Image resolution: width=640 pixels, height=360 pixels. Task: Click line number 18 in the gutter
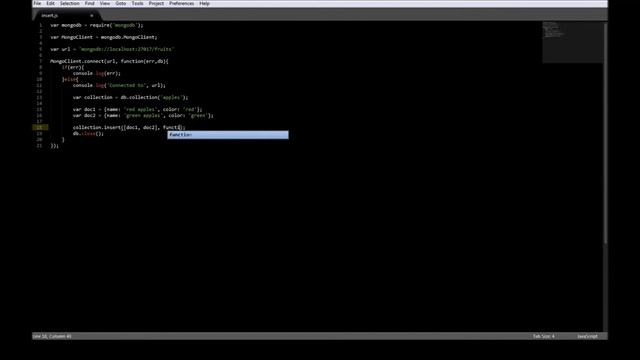[x=40, y=127]
